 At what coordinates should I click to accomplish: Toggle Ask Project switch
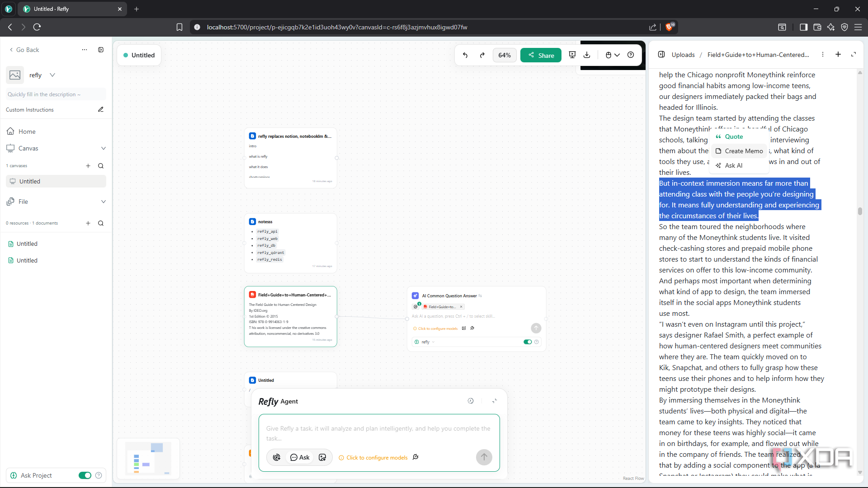pos(85,475)
